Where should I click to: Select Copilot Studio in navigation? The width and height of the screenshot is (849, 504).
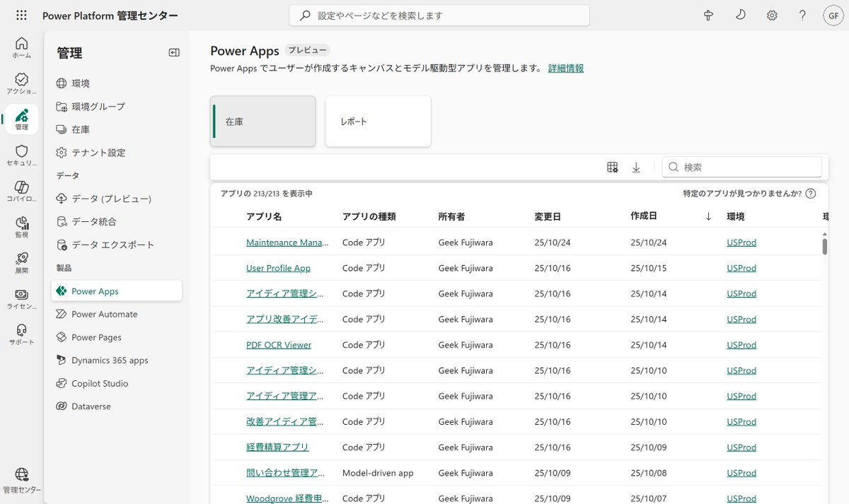(x=116, y=383)
